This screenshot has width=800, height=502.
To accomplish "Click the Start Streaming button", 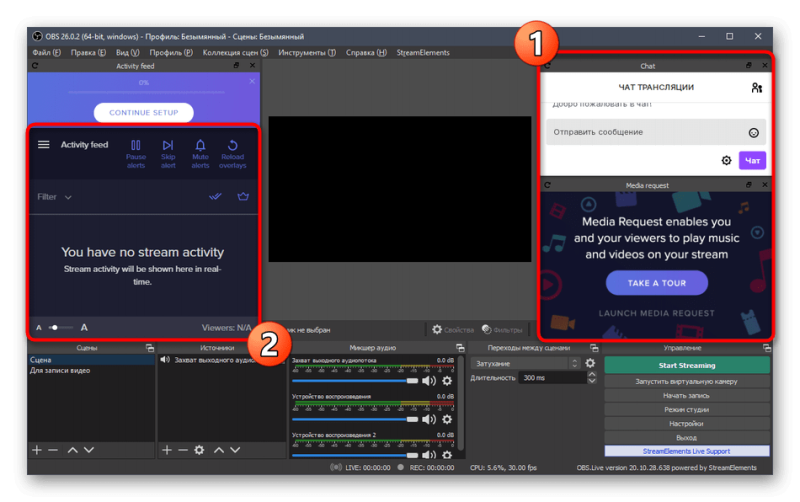I will pyautogui.click(x=687, y=365).
